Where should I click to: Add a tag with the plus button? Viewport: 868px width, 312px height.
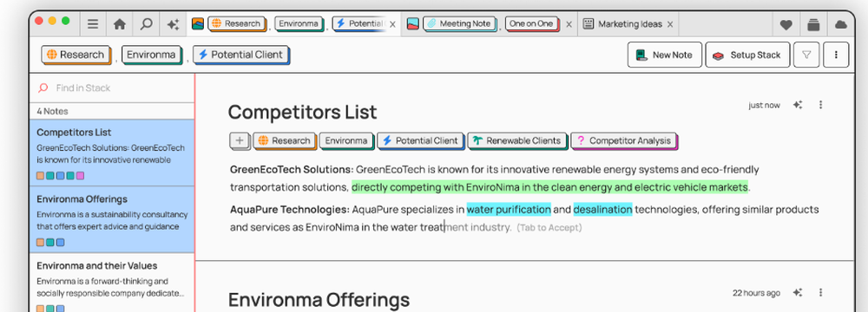click(240, 140)
